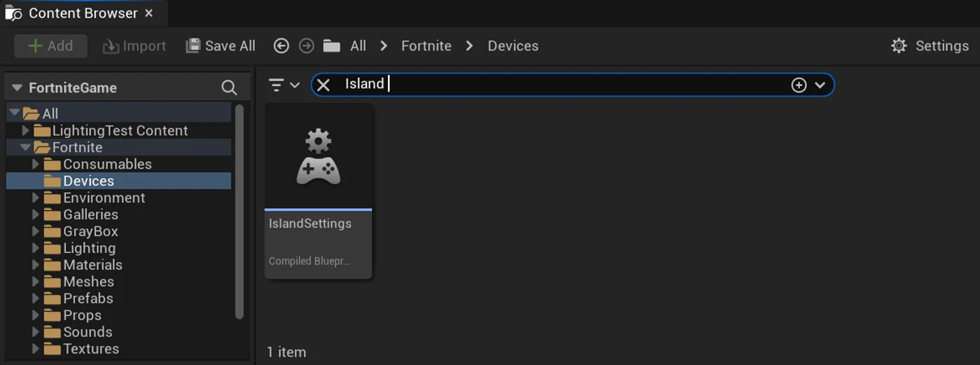The height and width of the screenshot is (365, 980).
Task: Click the search magnifier in the FortniteGame panel
Action: [x=229, y=88]
